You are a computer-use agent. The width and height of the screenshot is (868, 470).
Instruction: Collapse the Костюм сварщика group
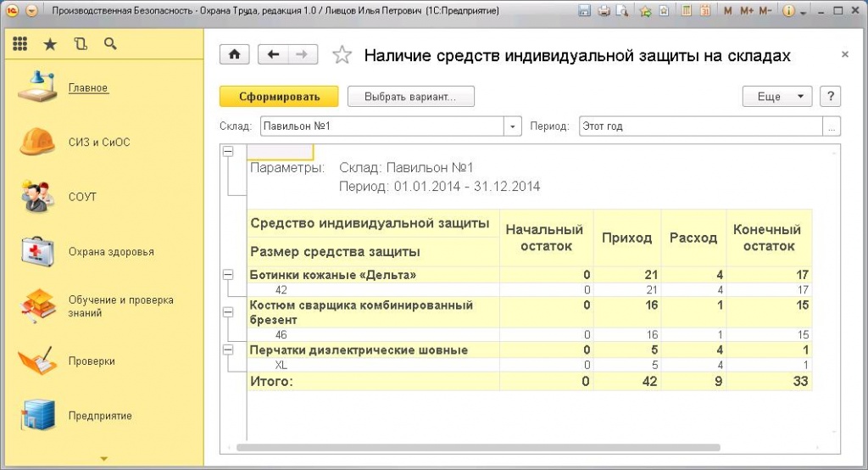pos(228,312)
